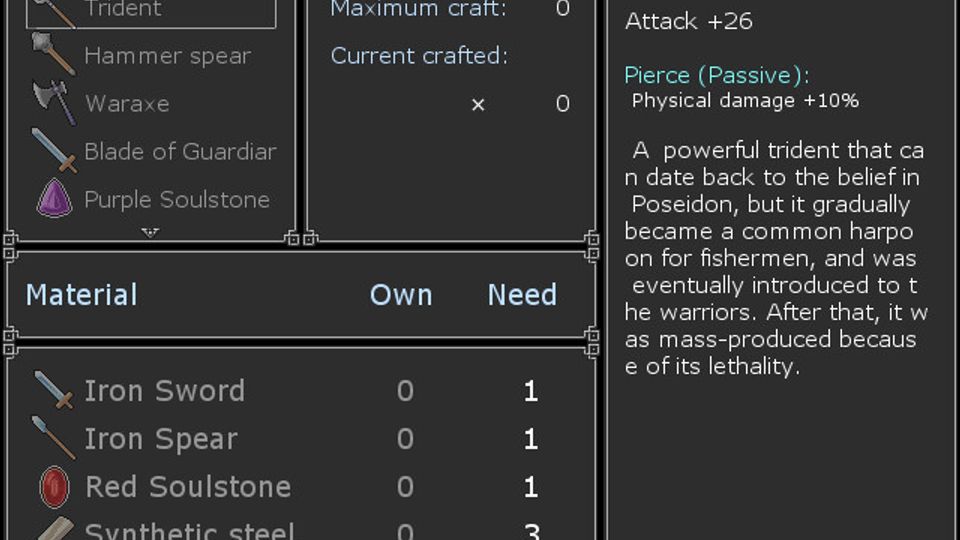Click the Purple Soulstone gem icon
960x540 pixels.
(54, 199)
